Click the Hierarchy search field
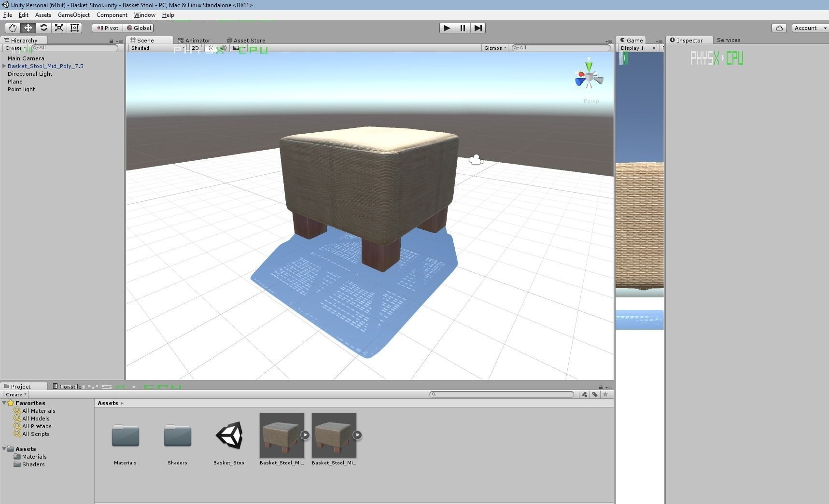 75,48
